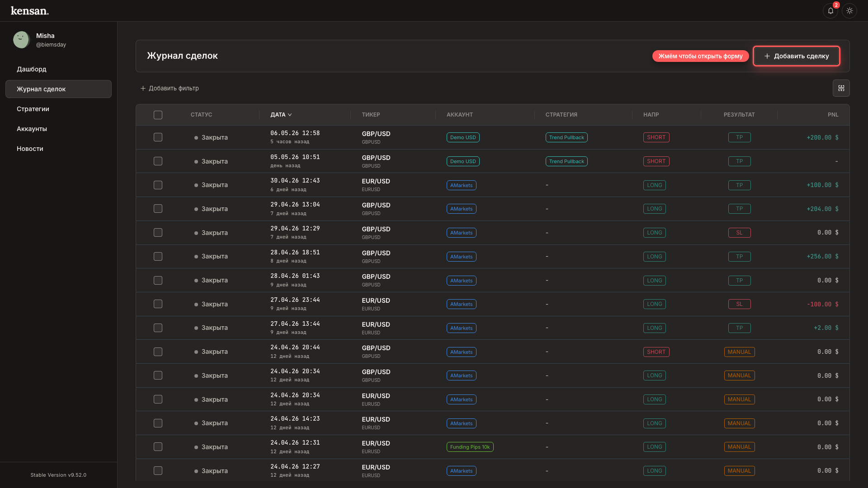Screen dimensions: 868x488
Task: Click the red notification count badge
Action: point(836,5)
